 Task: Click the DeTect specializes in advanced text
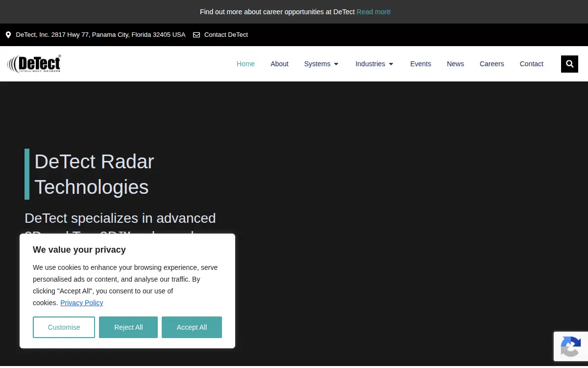[x=120, y=218]
